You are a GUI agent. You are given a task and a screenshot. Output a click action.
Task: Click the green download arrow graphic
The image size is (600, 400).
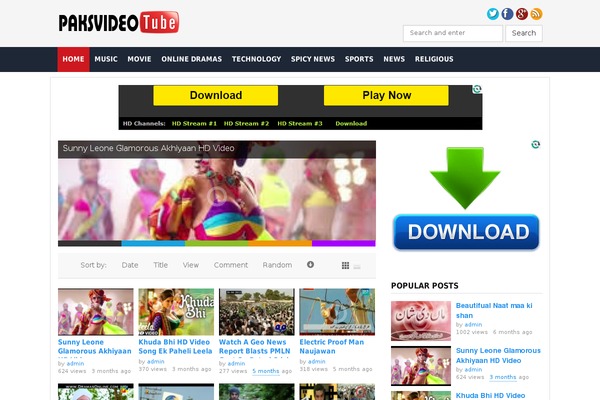pos(465,178)
